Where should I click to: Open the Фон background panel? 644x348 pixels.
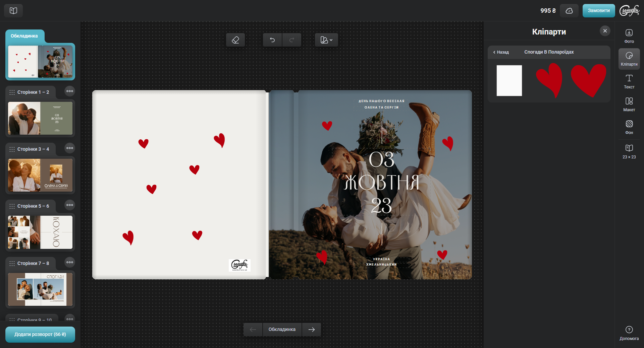click(629, 127)
